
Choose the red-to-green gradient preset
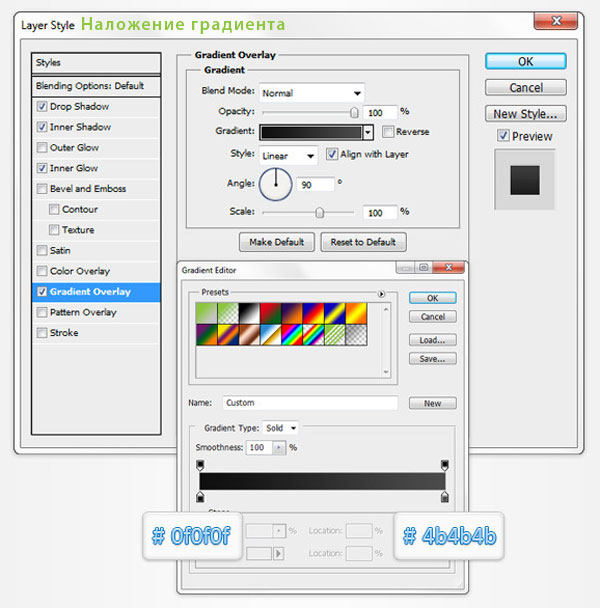pos(267,315)
